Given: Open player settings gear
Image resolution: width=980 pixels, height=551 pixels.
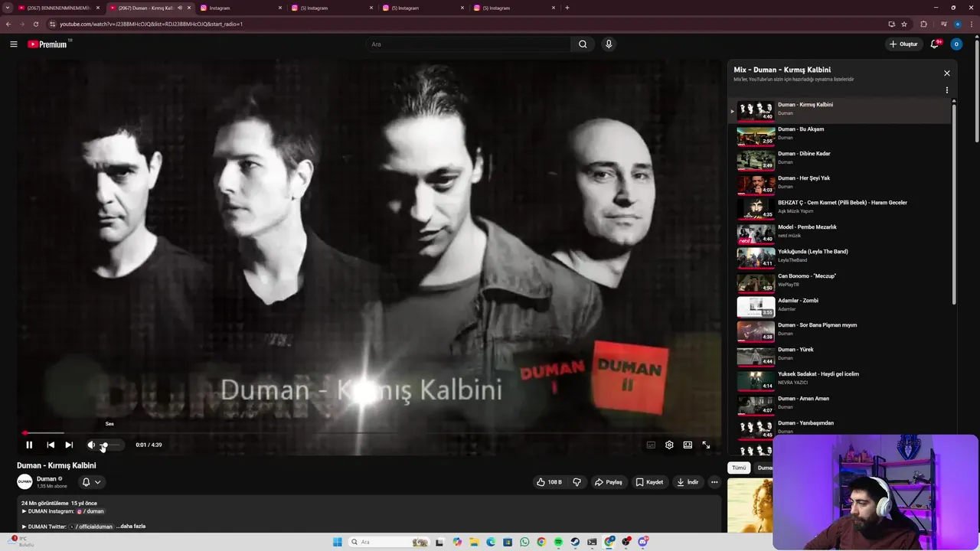Looking at the screenshot, I should tap(669, 445).
